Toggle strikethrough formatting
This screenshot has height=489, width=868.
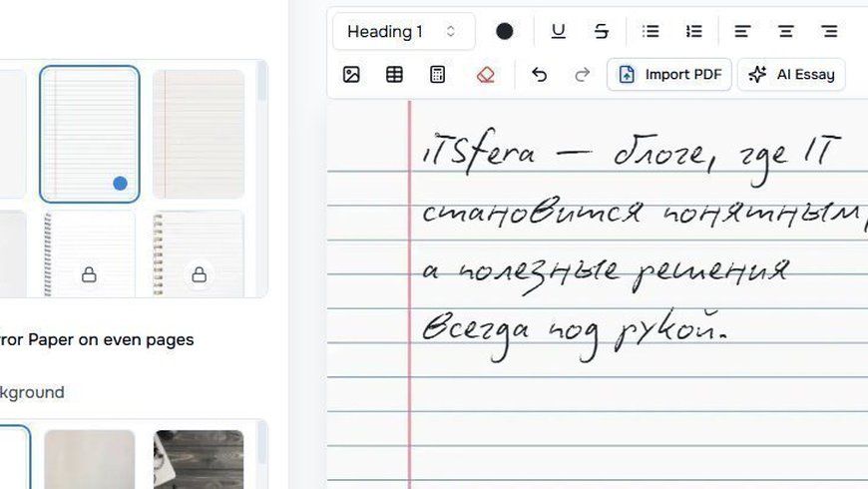(x=602, y=32)
